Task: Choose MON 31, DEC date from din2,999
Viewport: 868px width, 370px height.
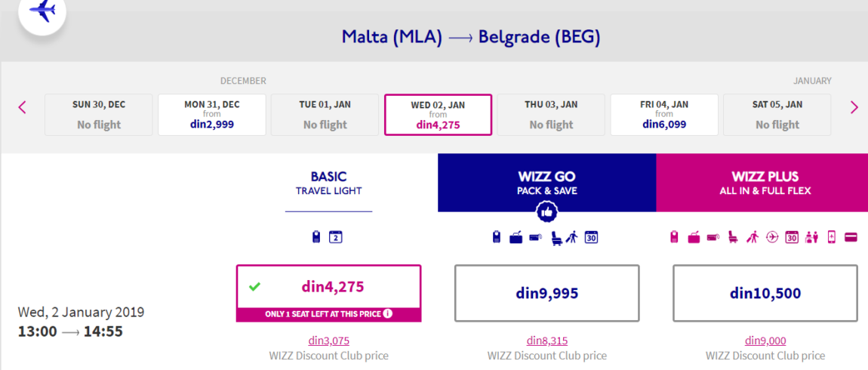Action: [x=212, y=115]
